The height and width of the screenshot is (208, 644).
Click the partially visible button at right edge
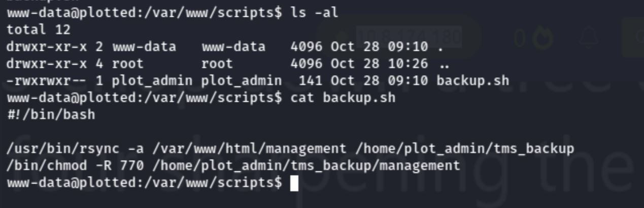pyautogui.click(x=633, y=37)
